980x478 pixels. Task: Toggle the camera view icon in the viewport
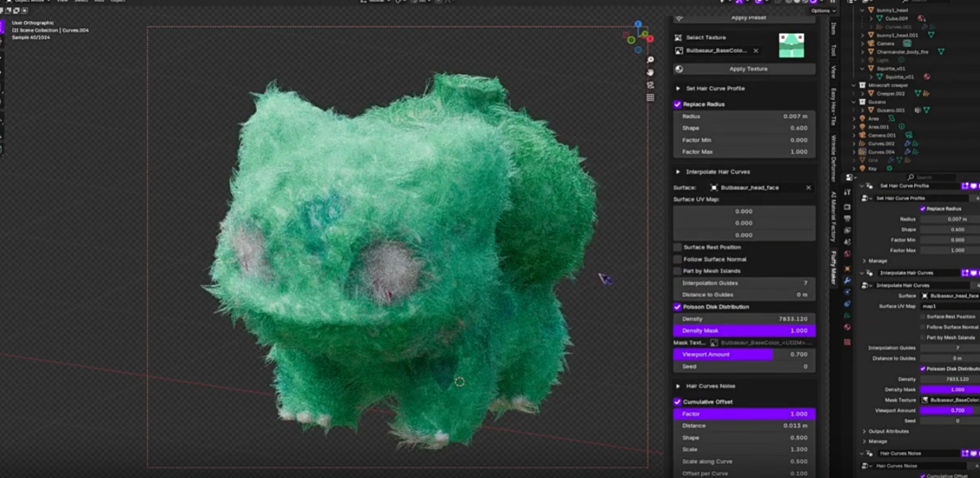pos(650,85)
